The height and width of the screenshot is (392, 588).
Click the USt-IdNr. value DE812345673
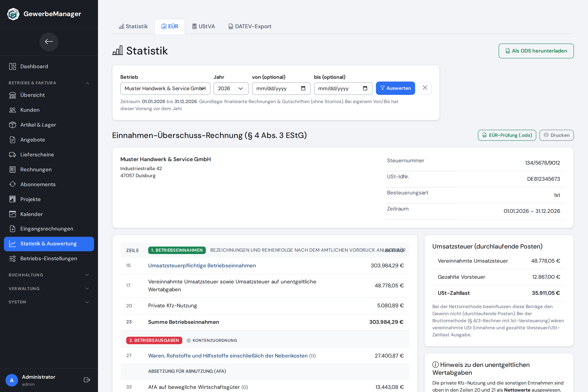[x=544, y=179]
